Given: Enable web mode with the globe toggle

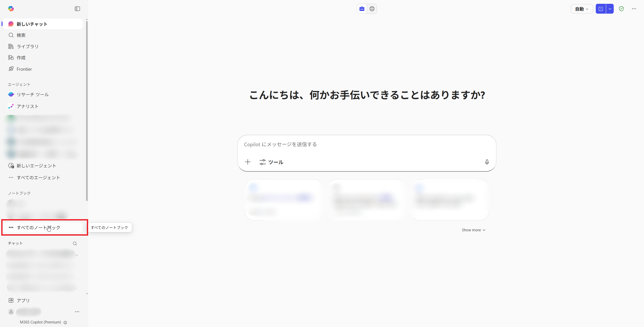Looking at the screenshot, I should click(372, 8).
